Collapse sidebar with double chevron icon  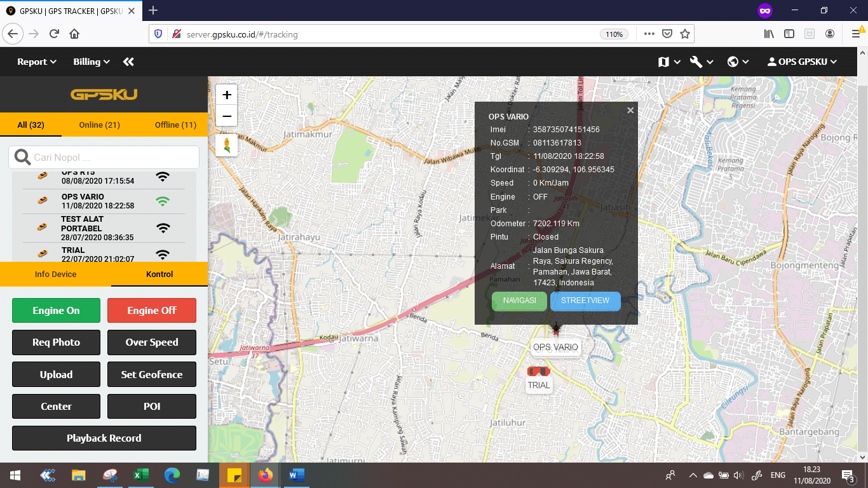pyautogui.click(x=128, y=62)
